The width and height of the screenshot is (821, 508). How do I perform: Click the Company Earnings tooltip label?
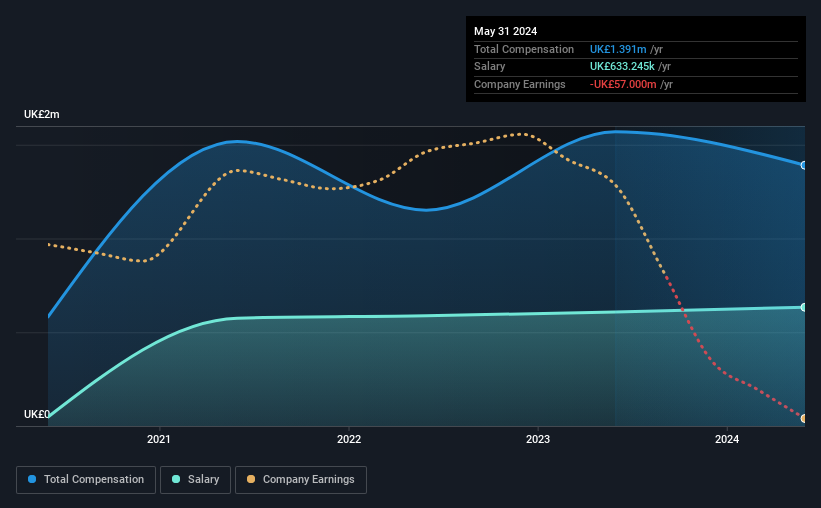[519, 84]
